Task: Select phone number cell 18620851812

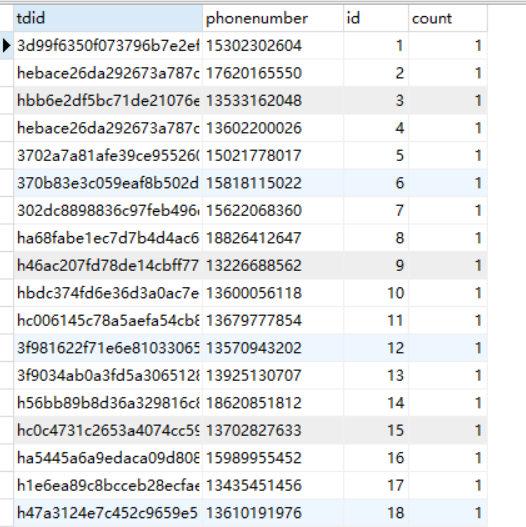Action: pos(273,403)
